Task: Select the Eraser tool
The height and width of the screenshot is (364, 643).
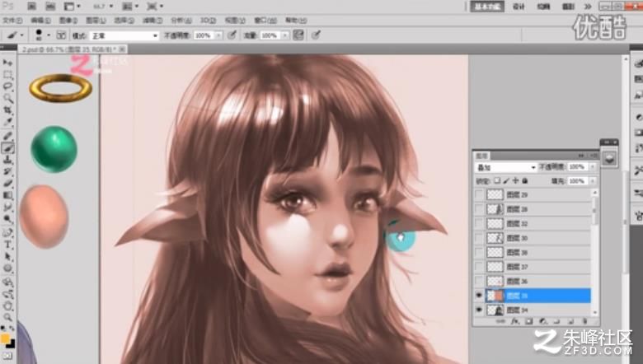Action: [x=7, y=184]
